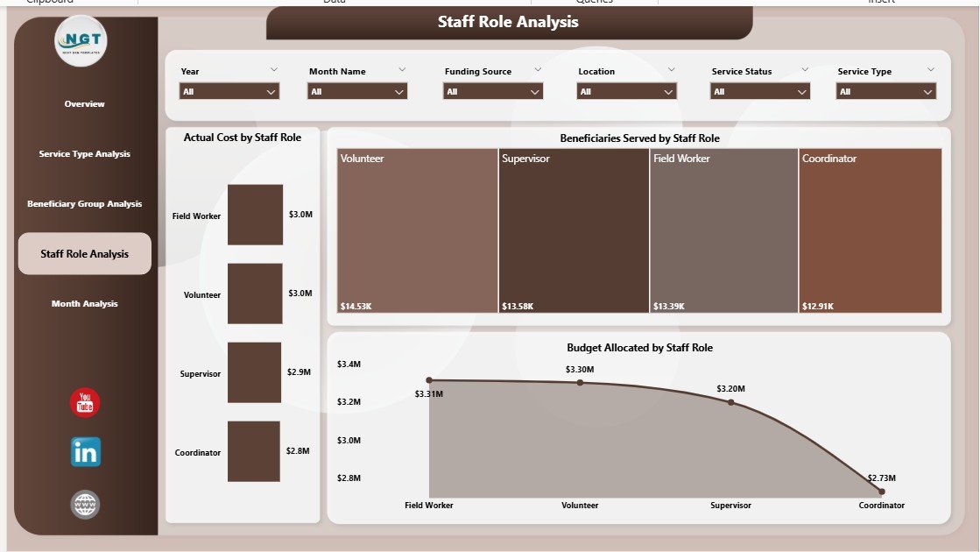Open the Year filter dropdown

229,91
